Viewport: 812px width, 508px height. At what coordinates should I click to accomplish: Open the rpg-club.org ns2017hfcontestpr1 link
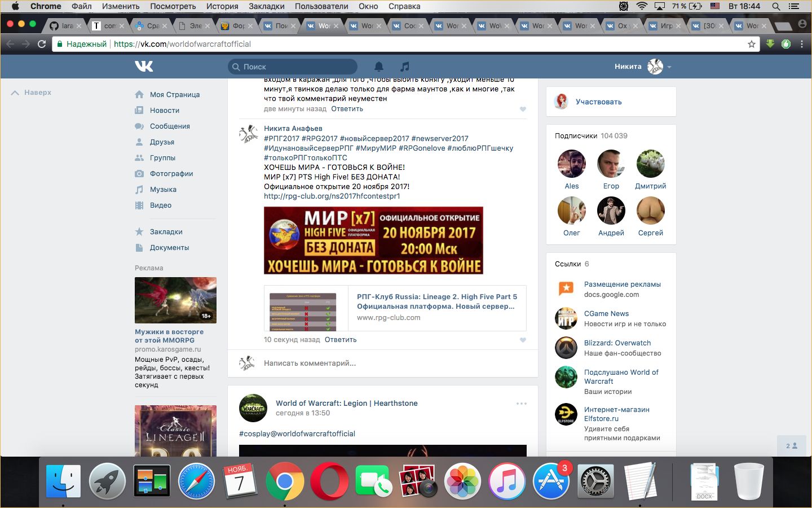click(x=332, y=196)
